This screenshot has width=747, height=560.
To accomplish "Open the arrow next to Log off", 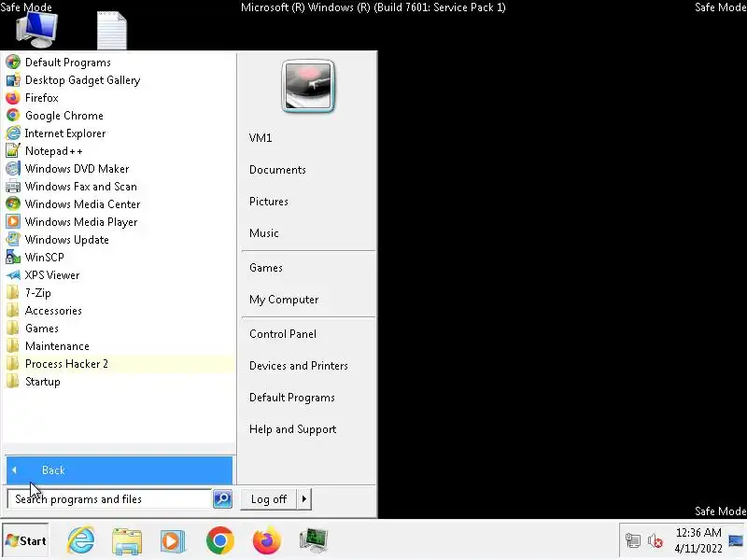I will 304,499.
